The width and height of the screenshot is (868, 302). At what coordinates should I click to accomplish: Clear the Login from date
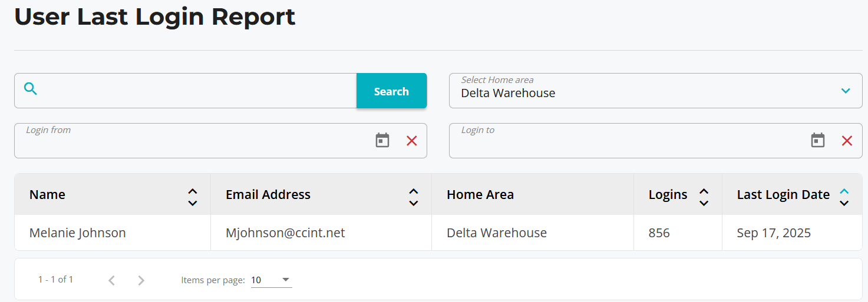(x=412, y=141)
